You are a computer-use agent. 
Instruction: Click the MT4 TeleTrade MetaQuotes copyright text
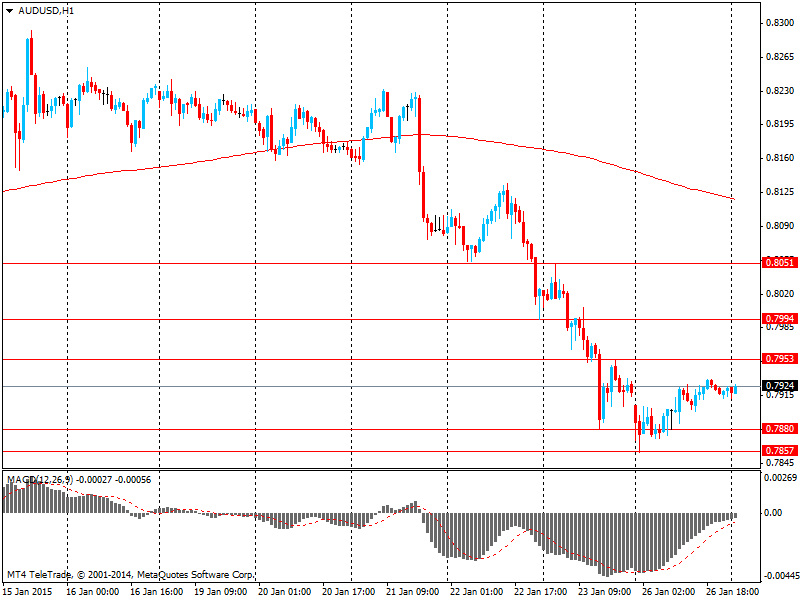(x=130, y=575)
